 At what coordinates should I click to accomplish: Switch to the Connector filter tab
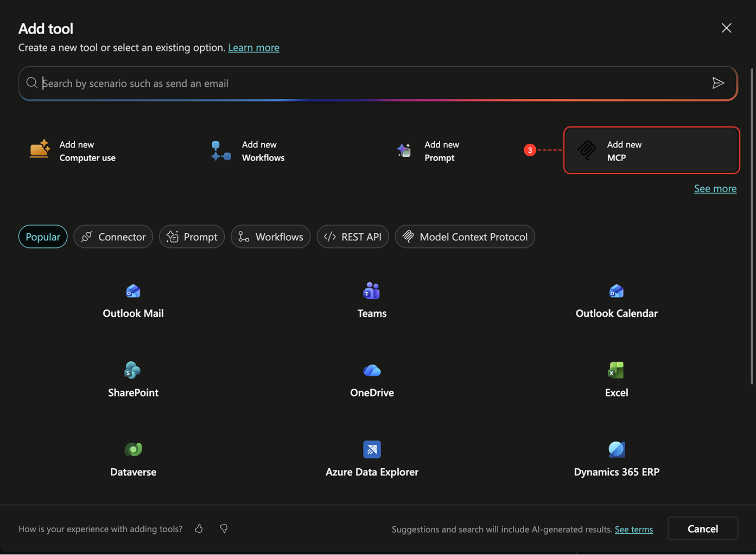113,237
